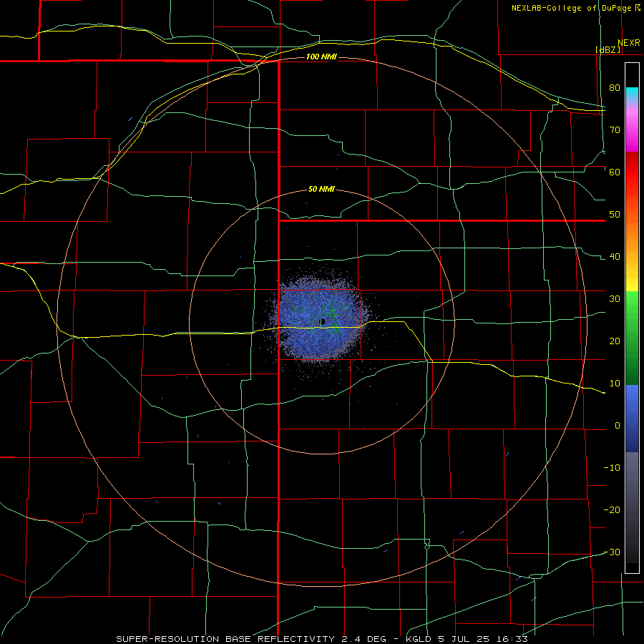The width and height of the screenshot is (644, 644).
Task: Pick the blue segment of the color bar
Action: [x=632, y=419]
